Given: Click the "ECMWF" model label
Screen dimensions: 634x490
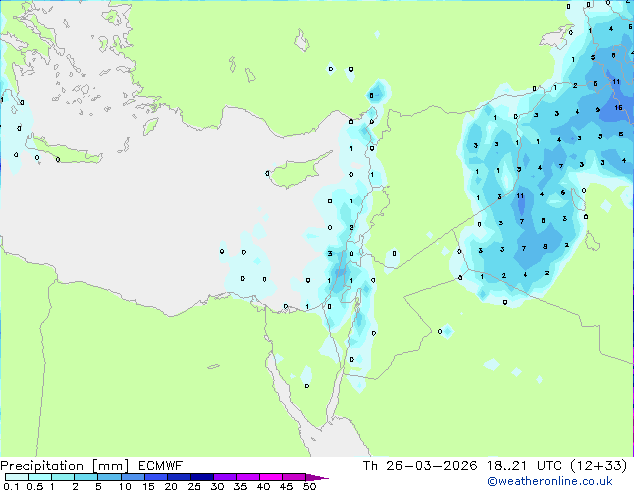Looking at the screenshot, I should (x=161, y=466).
